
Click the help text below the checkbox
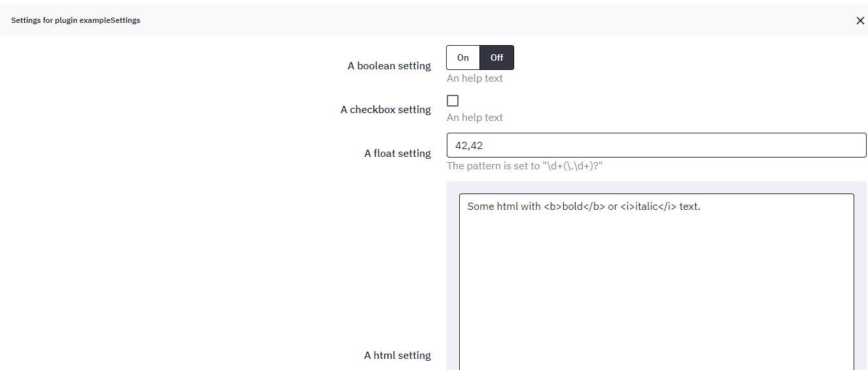(x=475, y=118)
